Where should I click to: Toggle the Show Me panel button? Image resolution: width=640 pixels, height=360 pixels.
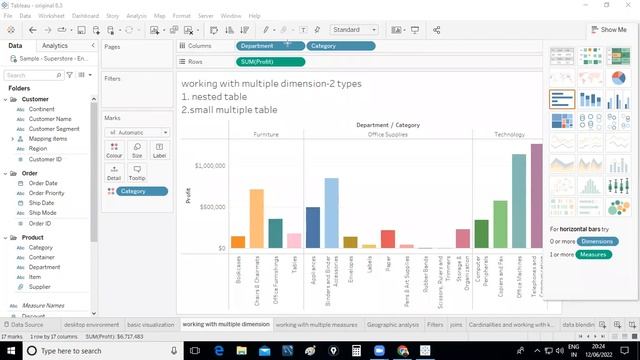tap(609, 30)
